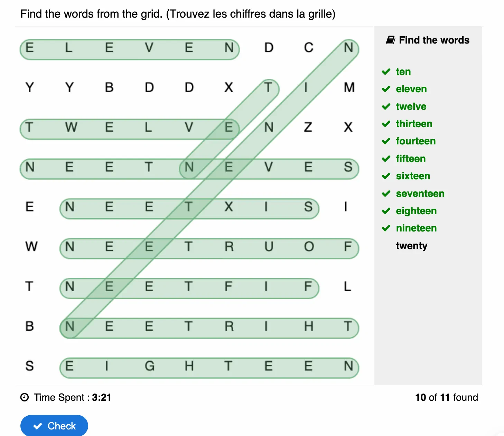Click letter L at end of FIFTEEN row
The width and height of the screenshot is (504, 436).
(347, 286)
